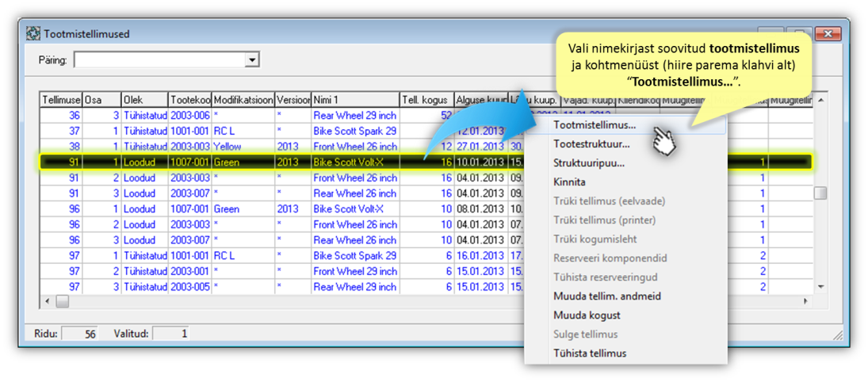Click horizontal scrollbar left arrow

click(x=47, y=302)
